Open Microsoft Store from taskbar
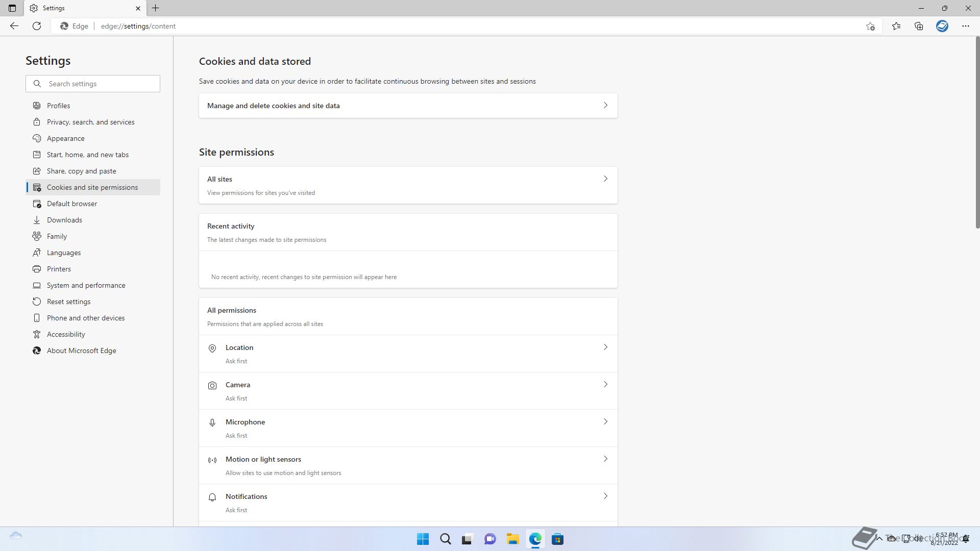The image size is (980, 551). point(557,539)
